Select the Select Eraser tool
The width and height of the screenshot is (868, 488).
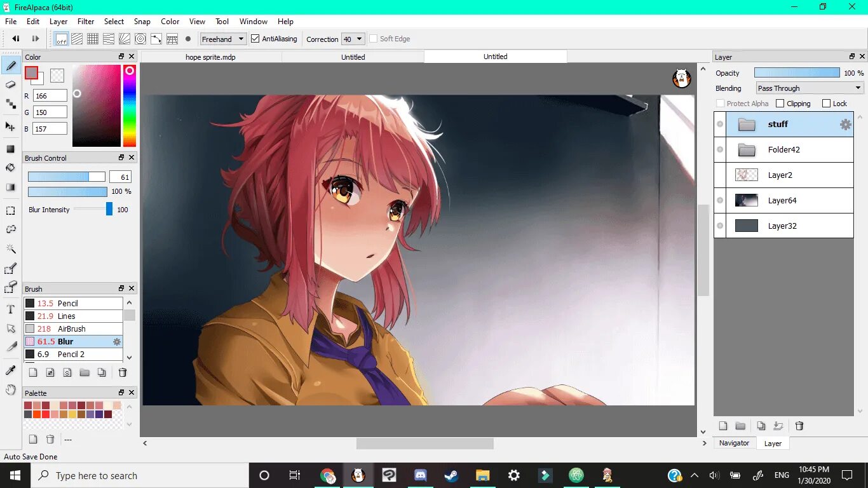coord(11,288)
